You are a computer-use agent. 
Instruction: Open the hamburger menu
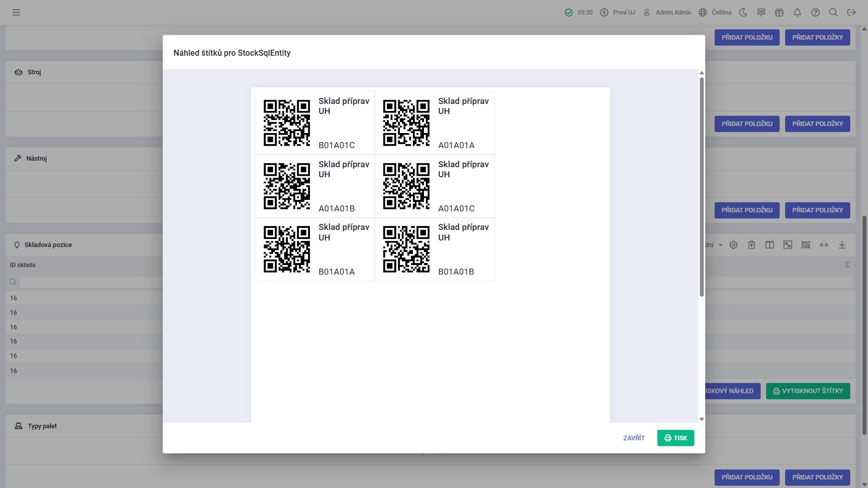point(16,13)
